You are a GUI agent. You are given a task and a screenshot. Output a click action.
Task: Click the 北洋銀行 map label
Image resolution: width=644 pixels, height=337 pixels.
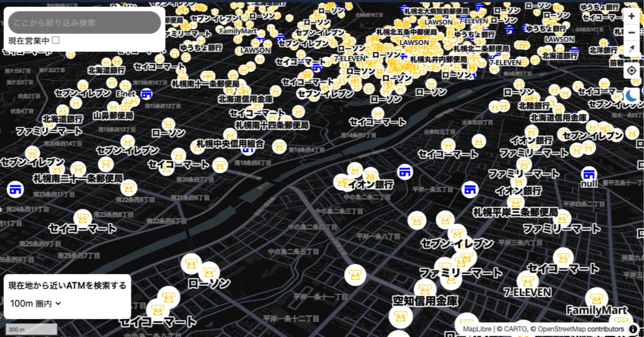coord(603,50)
